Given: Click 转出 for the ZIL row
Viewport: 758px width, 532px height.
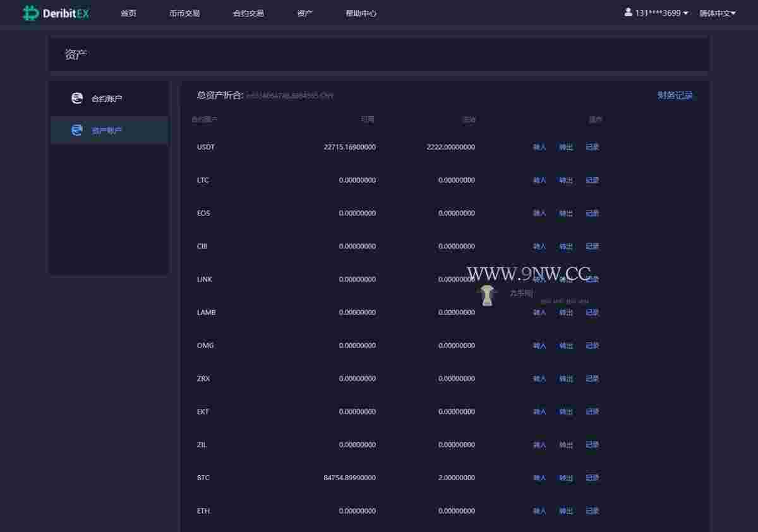Looking at the screenshot, I should click(566, 445).
